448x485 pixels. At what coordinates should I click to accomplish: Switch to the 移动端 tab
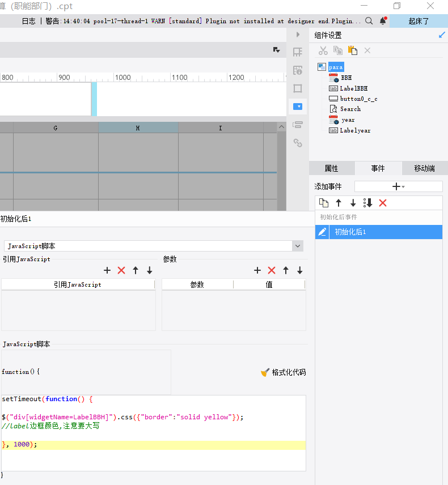click(x=425, y=168)
